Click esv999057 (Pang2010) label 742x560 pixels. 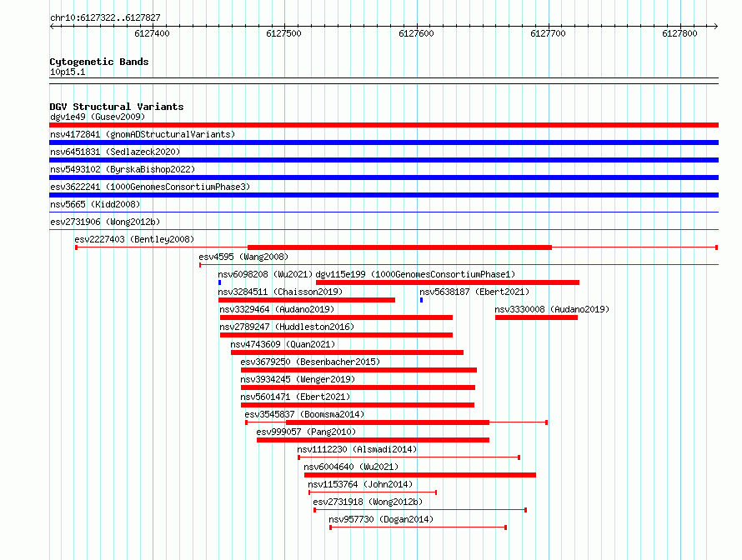(x=306, y=432)
